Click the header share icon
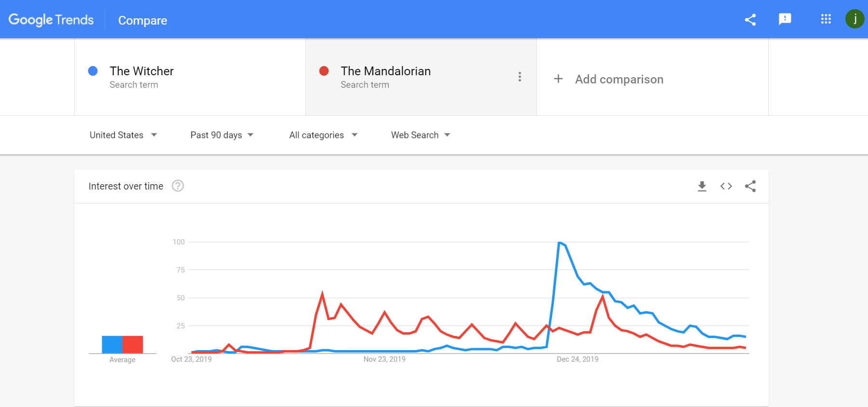Image resolution: width=868 pixels, height=407 pixels. click(750, 19)
